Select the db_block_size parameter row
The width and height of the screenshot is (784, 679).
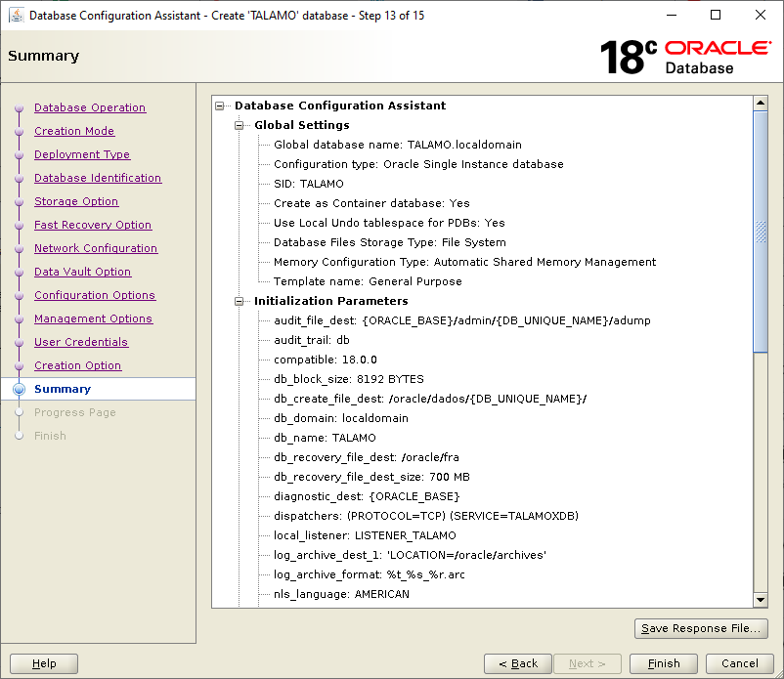click(x=349, y=379)
